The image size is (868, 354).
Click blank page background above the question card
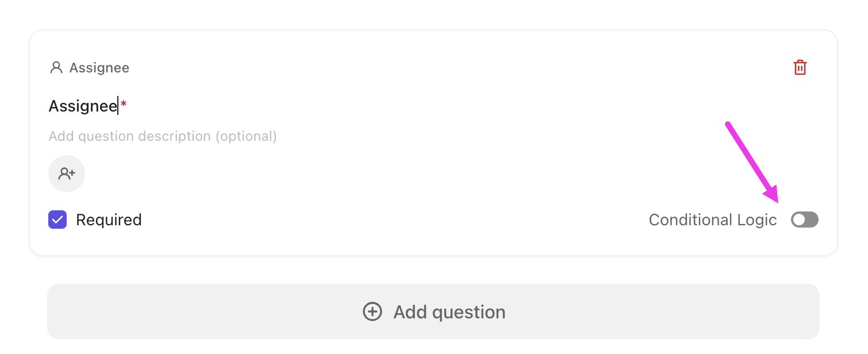[431, 14]
